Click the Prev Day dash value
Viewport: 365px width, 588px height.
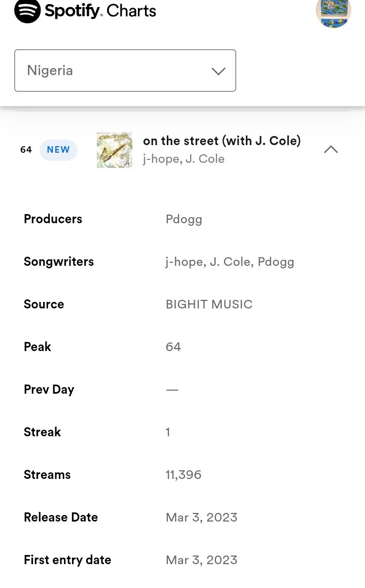(x=172, y=390)
